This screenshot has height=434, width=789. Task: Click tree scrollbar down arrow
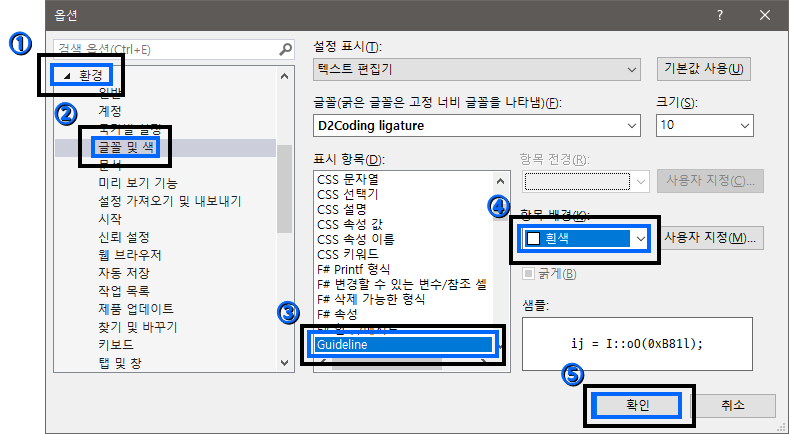[284, 363]
